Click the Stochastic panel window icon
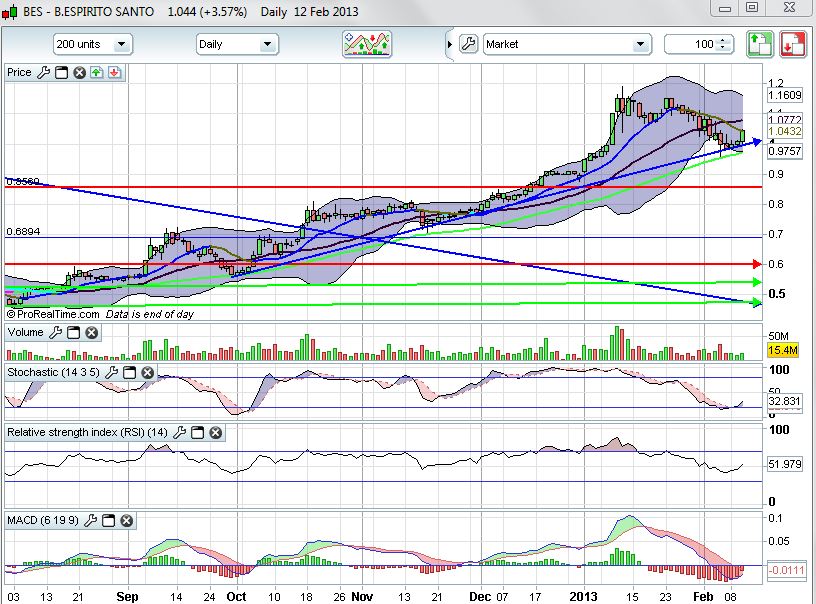The image size is (816, 604). pos(129,372)
